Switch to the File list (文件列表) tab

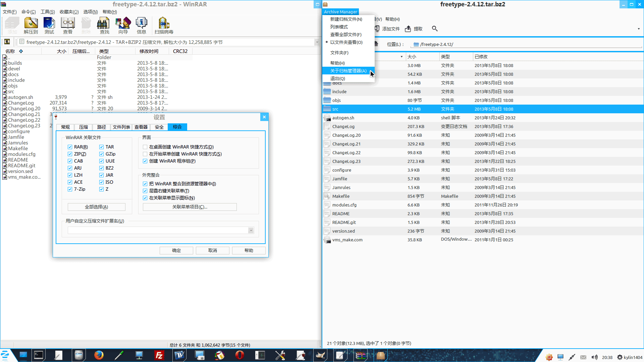(121, 127)
